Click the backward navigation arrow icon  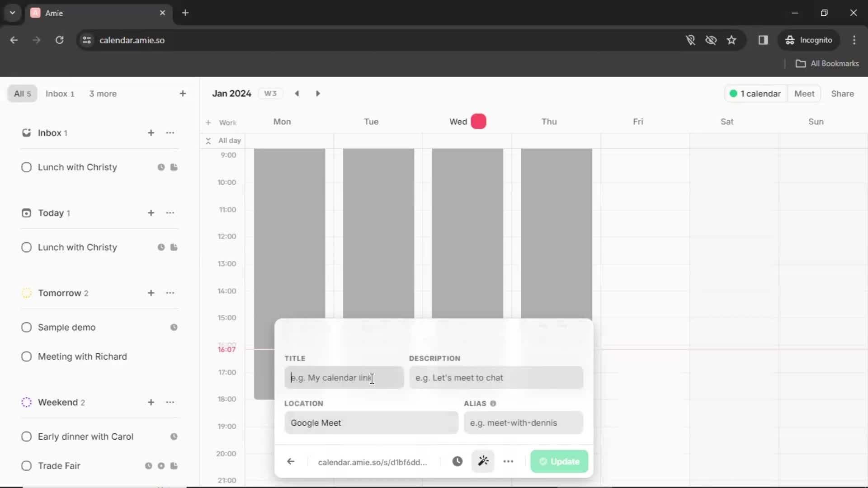point(291,461)
